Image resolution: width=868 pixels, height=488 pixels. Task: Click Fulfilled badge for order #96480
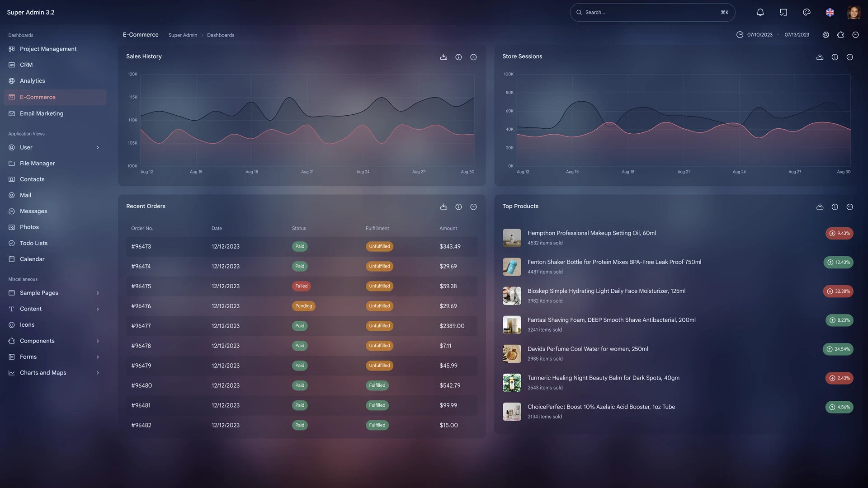pyautogui.click(x=377, y=385)
